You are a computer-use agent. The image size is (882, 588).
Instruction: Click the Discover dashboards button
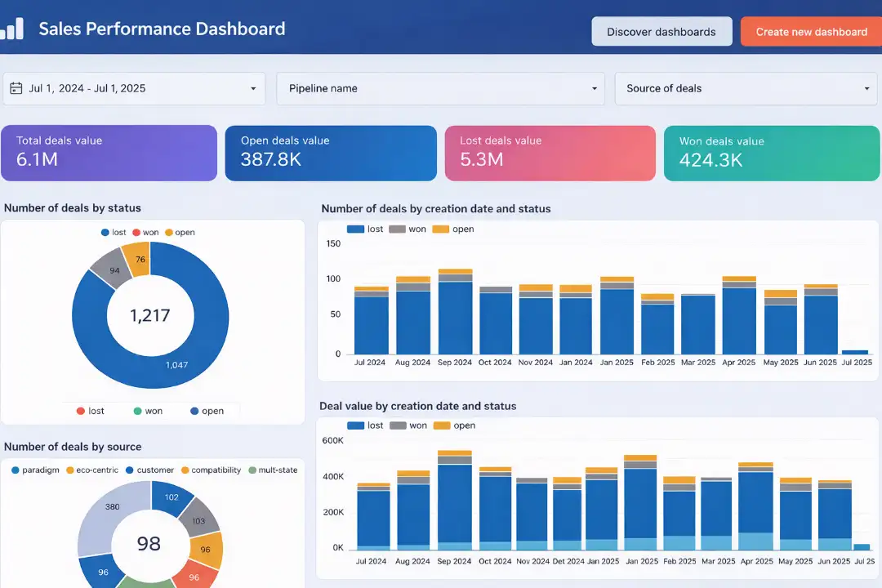click(x=661, y=31)
